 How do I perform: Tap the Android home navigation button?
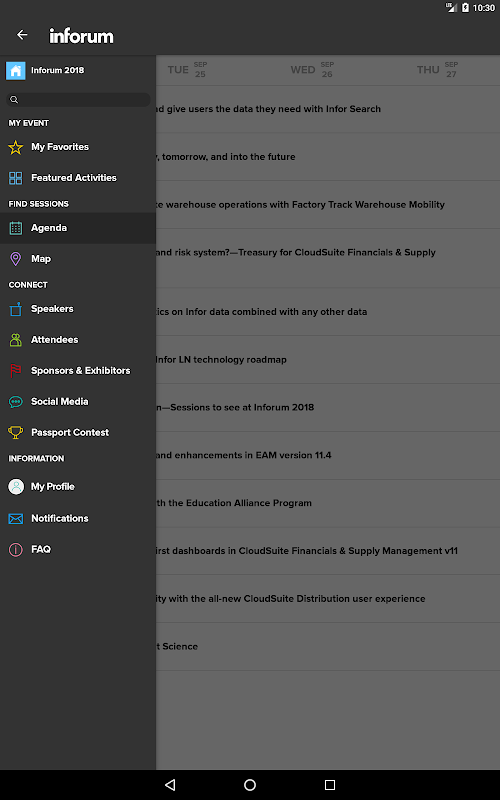[250, 785]
